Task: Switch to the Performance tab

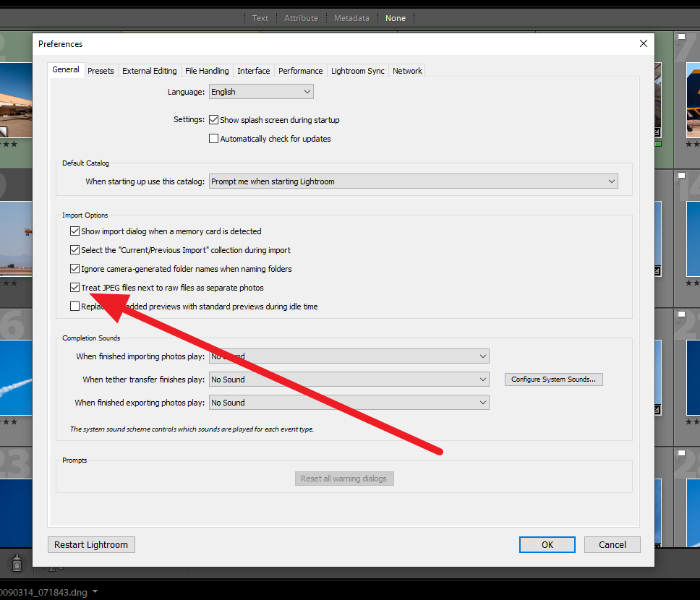Action: pos(300,70)
